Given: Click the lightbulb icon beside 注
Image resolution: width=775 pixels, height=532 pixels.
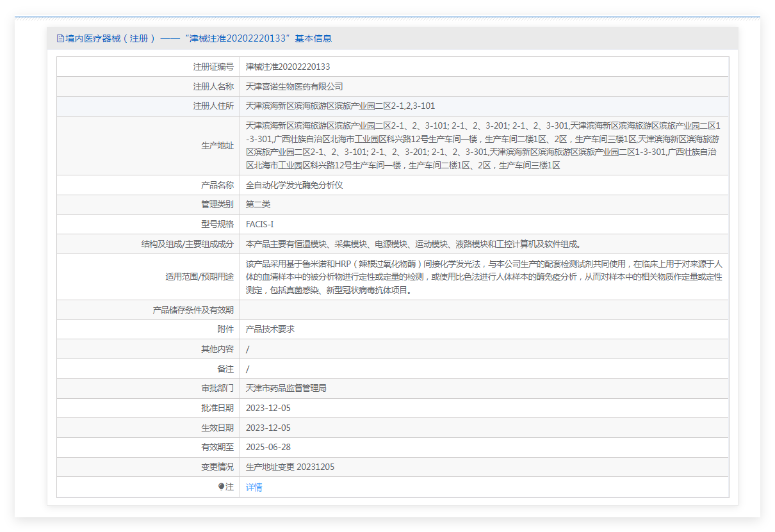Looking at the screenshot, I should (222, 487).
